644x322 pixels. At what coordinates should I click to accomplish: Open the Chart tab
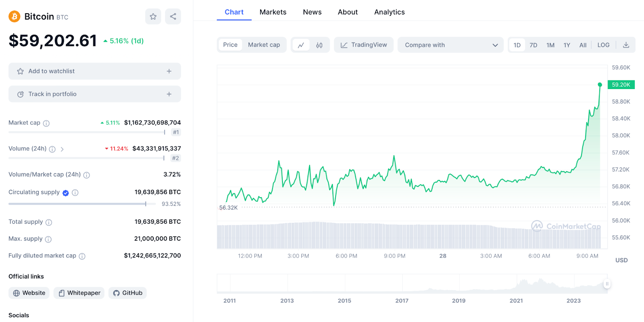234,12
